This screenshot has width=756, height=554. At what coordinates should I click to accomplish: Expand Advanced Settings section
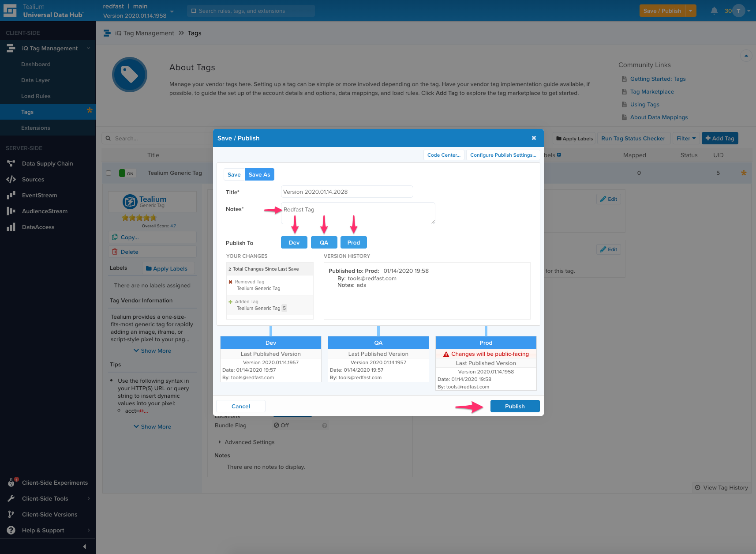point(246,442)
